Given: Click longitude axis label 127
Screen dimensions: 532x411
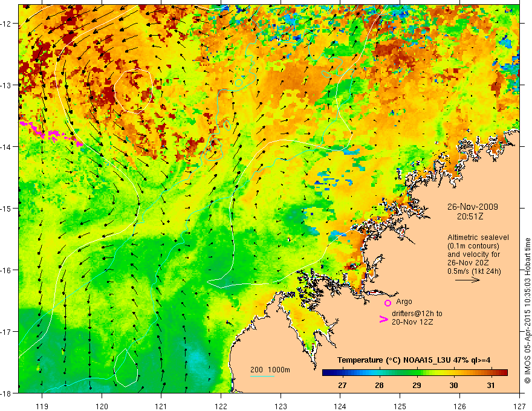Looking at the screenshot, I should click(519, 406).
